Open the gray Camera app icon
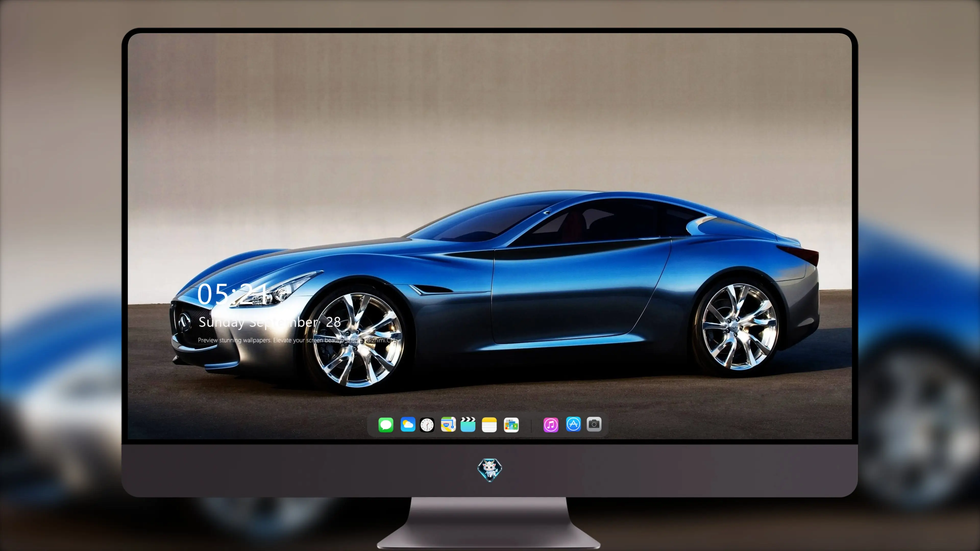This screenshot has width=980, height=551. click(594, 424)
